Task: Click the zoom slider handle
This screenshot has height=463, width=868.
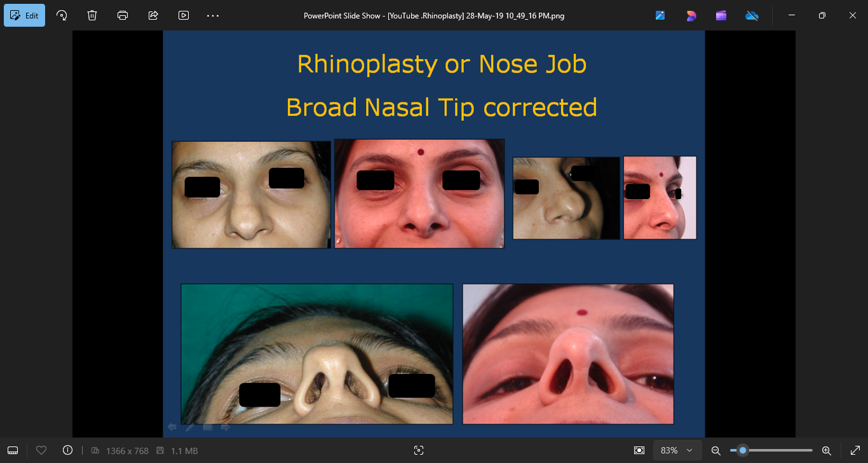Action: pyautogui.click(x=742, y=450)
